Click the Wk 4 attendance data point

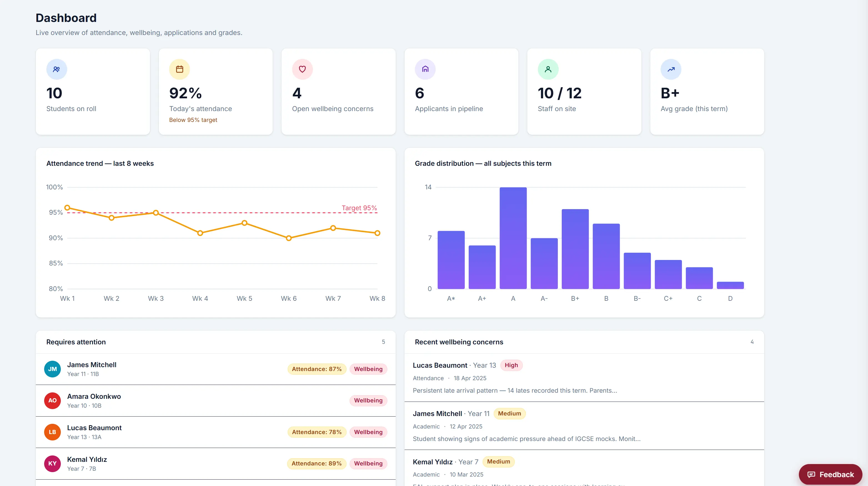tap(200, 233)
